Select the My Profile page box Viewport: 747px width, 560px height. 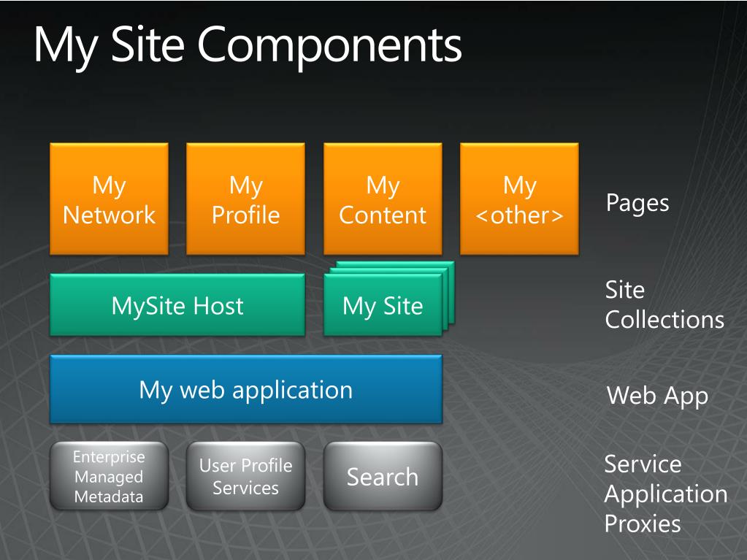246,199
